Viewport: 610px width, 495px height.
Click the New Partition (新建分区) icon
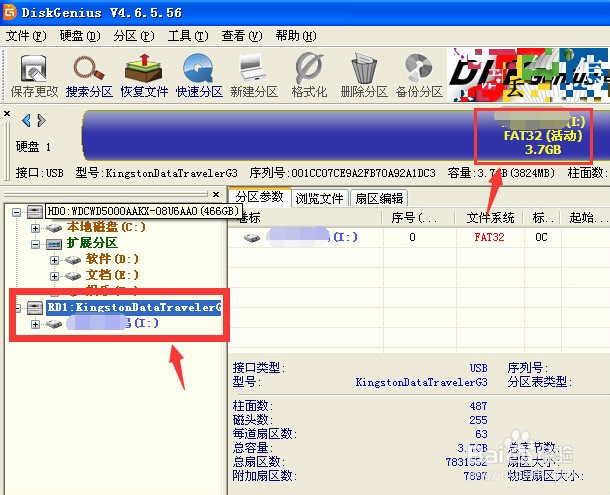254,75
